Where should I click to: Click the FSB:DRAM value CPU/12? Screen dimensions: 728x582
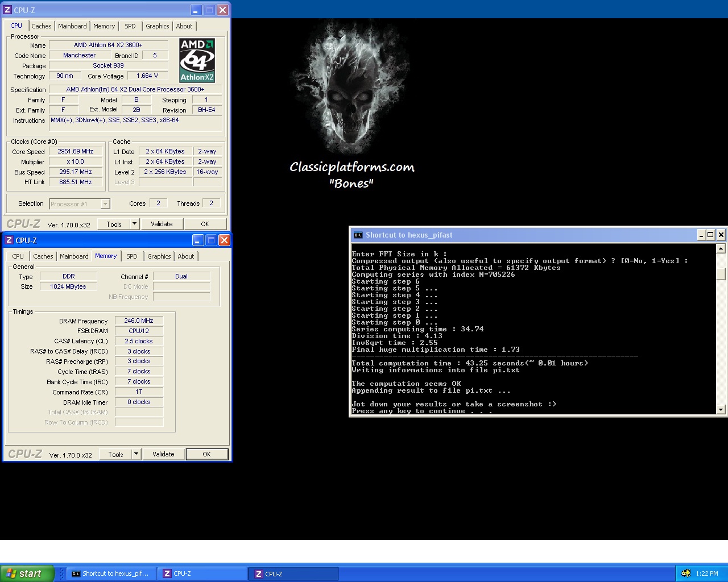coord(139,331)
